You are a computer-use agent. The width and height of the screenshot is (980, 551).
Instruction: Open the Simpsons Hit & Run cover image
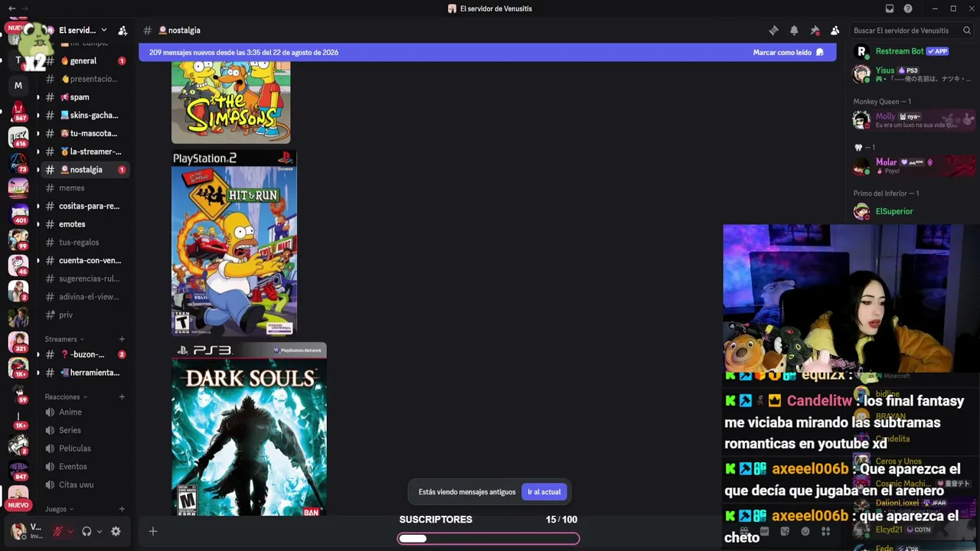point(234,243)
